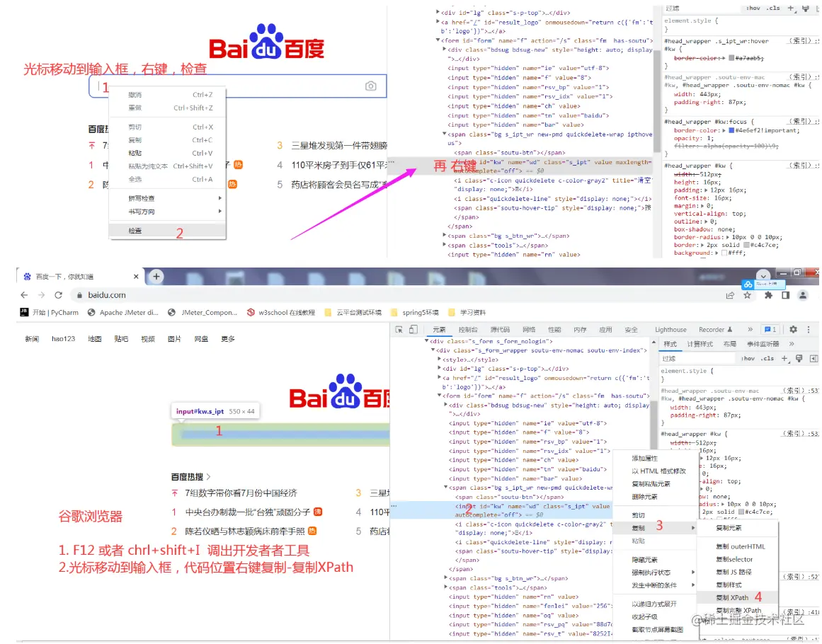Open the 新闻 link on Baidu
The width and height of the screenshot is (822, 644).
click(x=31, y=339)
